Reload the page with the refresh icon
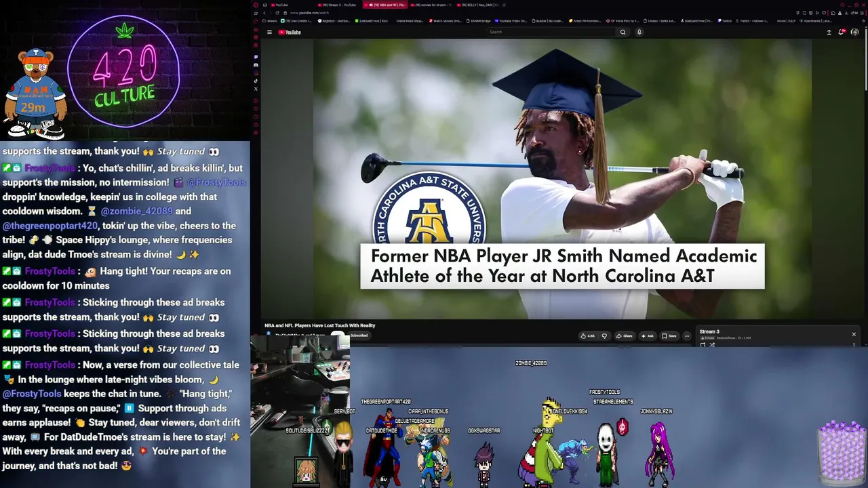Screen dimensions: 868x488 pos(277,13)
